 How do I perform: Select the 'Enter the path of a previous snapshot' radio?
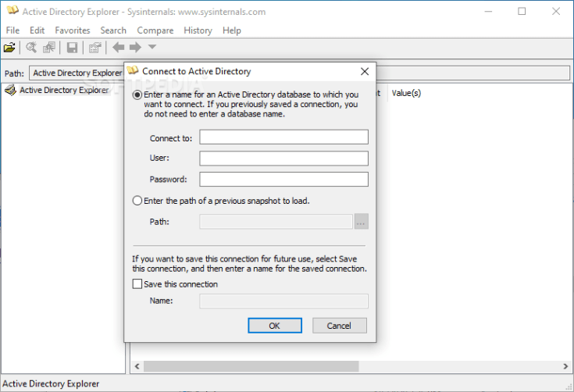[137, 201]
